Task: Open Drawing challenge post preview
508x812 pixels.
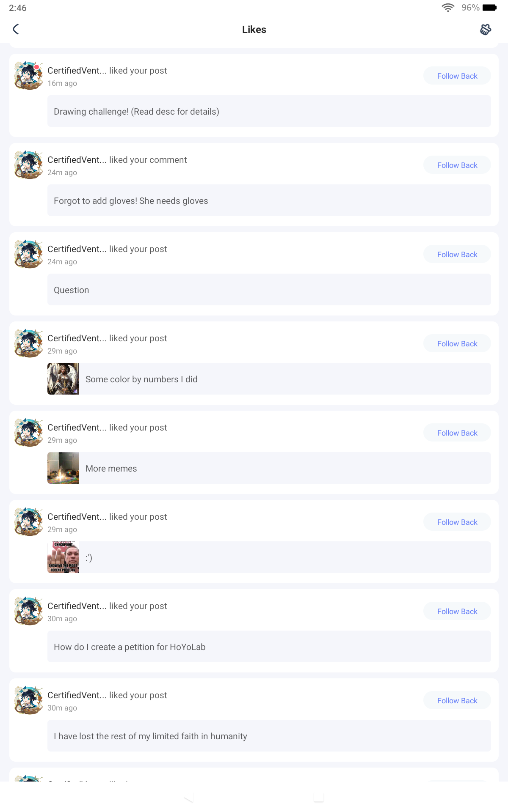Action: click(269, 111)
